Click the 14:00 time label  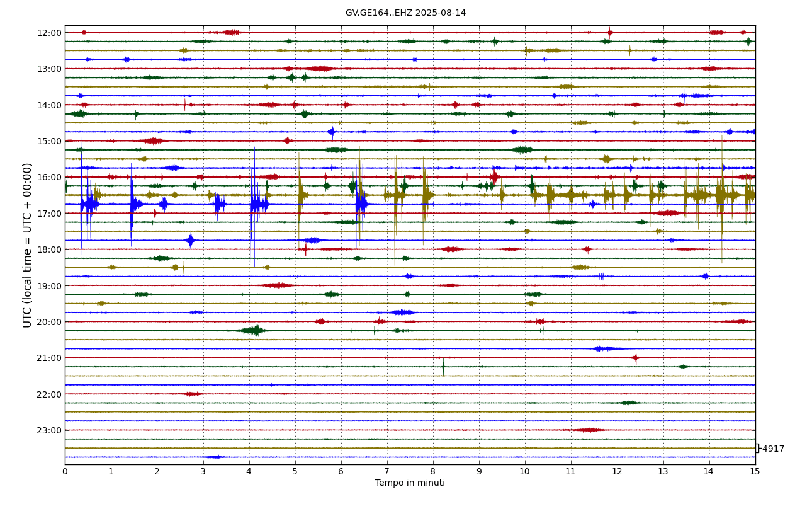(49, 105)
